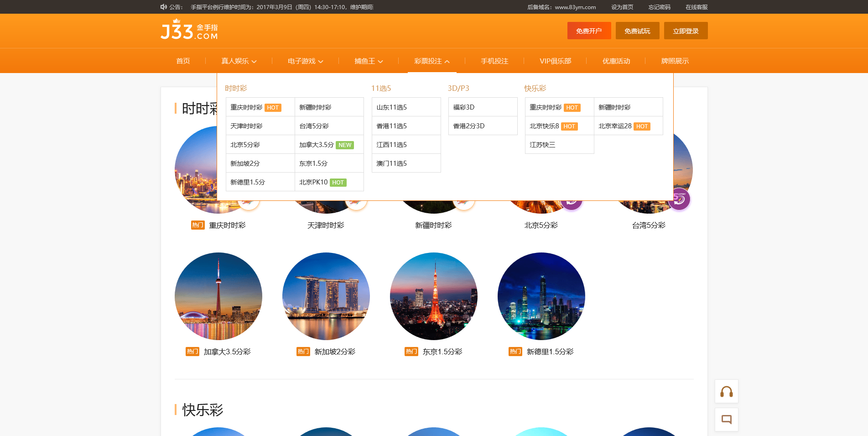Open the chat message bubble icon

click(x=726, y=420)
